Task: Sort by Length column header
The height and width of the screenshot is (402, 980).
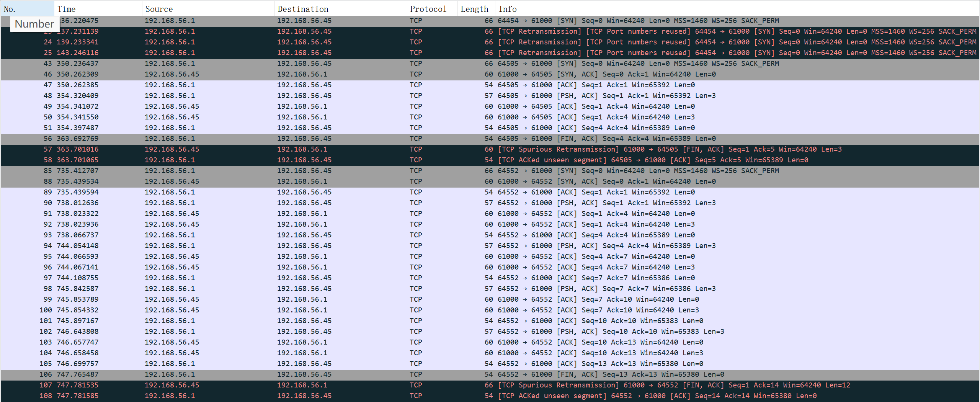Action: 476,8
